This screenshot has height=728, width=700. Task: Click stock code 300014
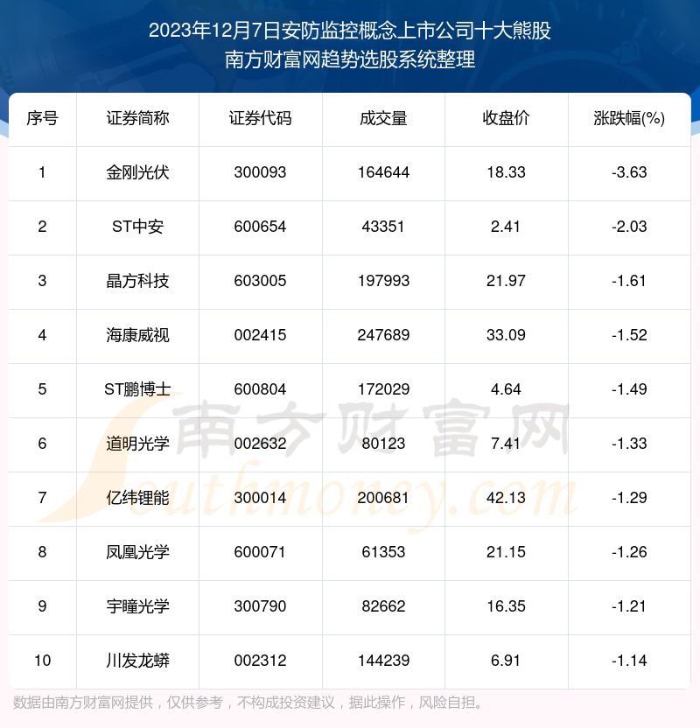click(x=261, y=498)
